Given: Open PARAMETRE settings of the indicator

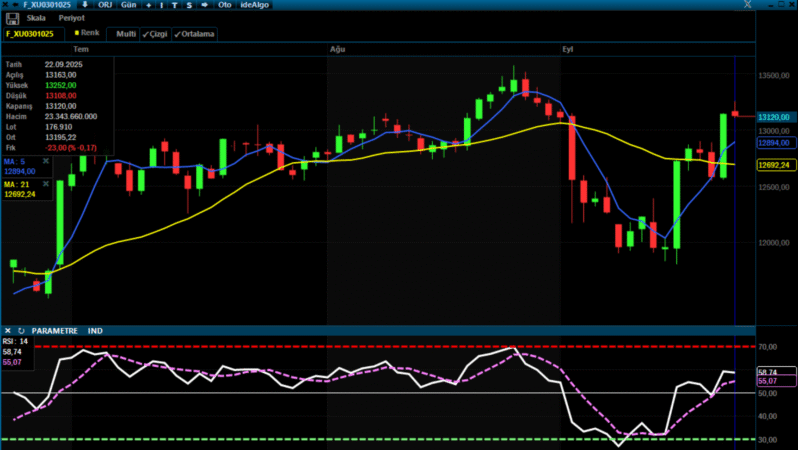Looking at the screenshot, I should pos(55,330).
